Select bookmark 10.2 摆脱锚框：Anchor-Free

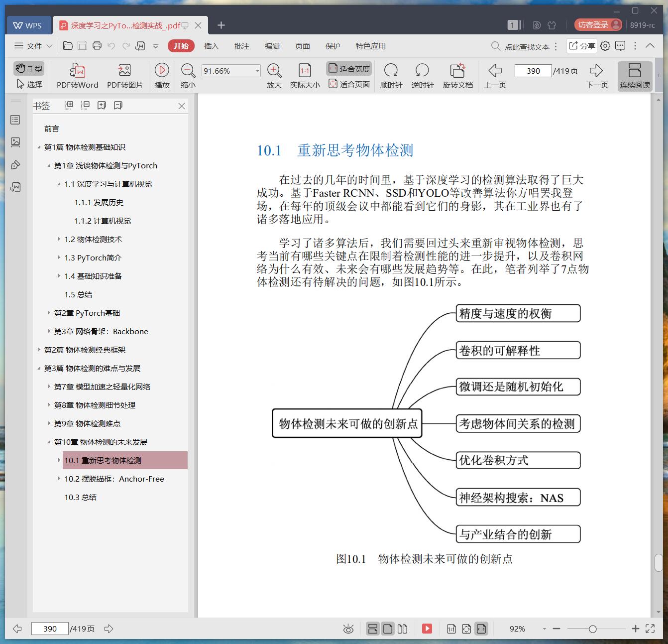tap(114, 479)
